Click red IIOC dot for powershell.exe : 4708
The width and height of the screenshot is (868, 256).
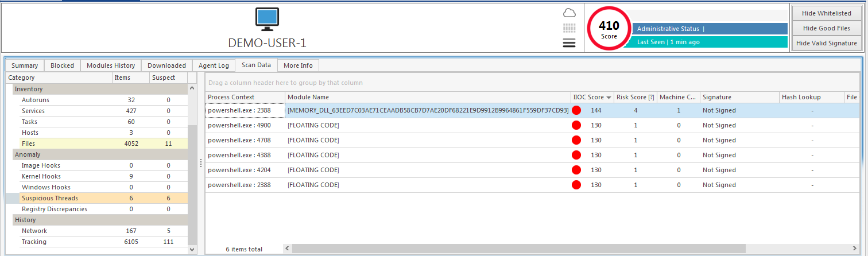tap(576, 140)
